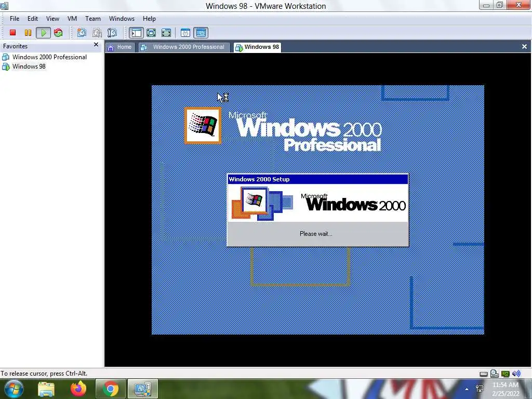532x399 pixels.
Task: Click the Revert to snapshot icon
Action: 97,33
